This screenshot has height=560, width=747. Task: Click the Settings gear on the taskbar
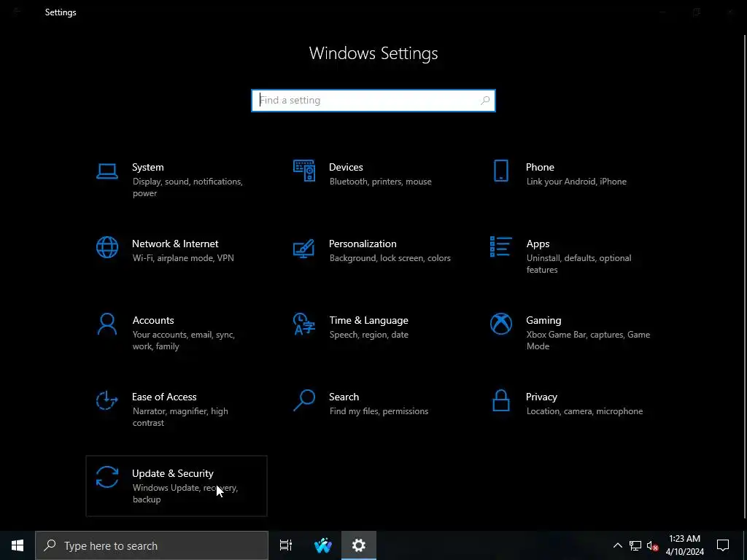[x=359, y=545]
